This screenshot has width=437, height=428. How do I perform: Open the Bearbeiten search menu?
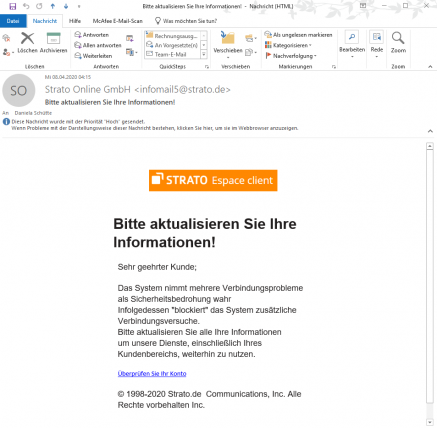[x=352, y=44]
